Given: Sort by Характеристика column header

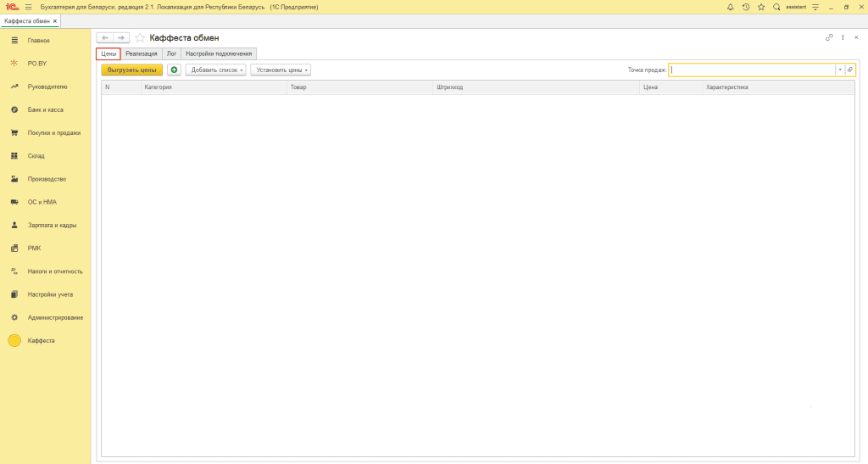Looking at the screenshot, I should pos(778,87).
